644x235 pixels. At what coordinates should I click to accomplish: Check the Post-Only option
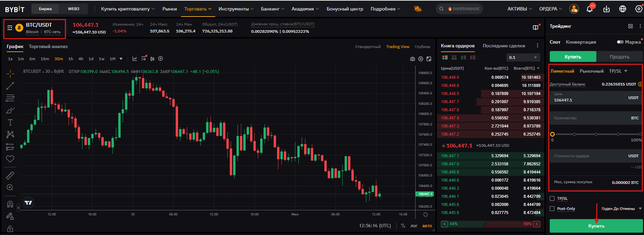[x=552, y=209]
